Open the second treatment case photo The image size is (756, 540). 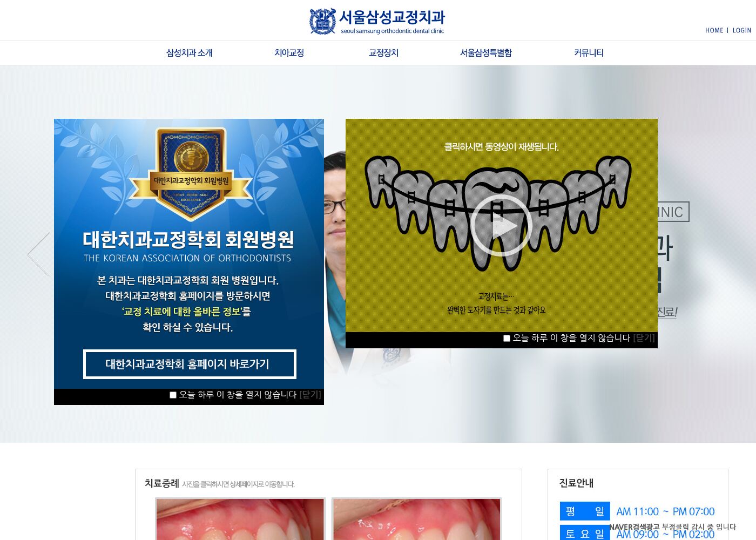(416, 519)
